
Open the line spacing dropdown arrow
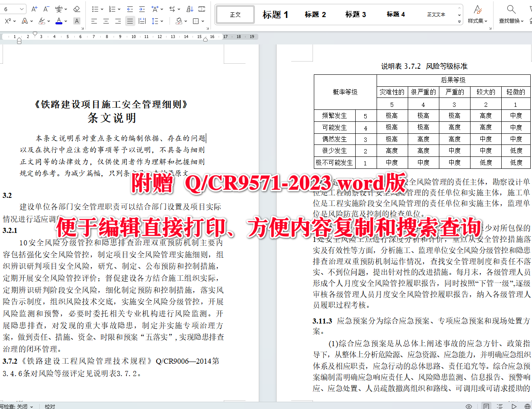161,21
